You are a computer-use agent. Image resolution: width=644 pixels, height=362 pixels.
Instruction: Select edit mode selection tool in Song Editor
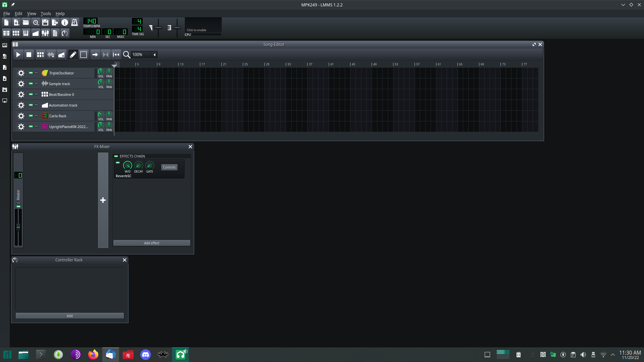(84, 54)
